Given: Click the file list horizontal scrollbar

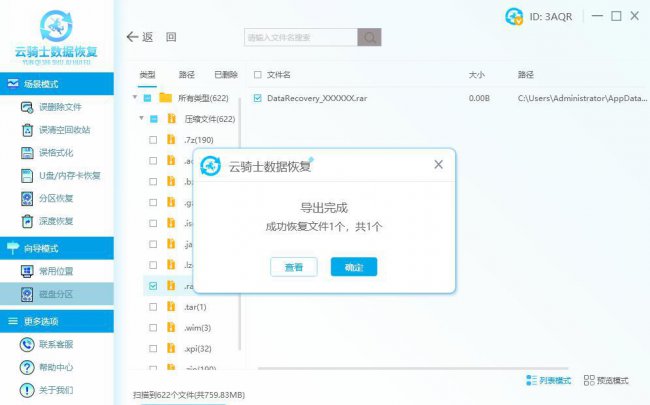Looking at the screenshot, I should [412, 368].
